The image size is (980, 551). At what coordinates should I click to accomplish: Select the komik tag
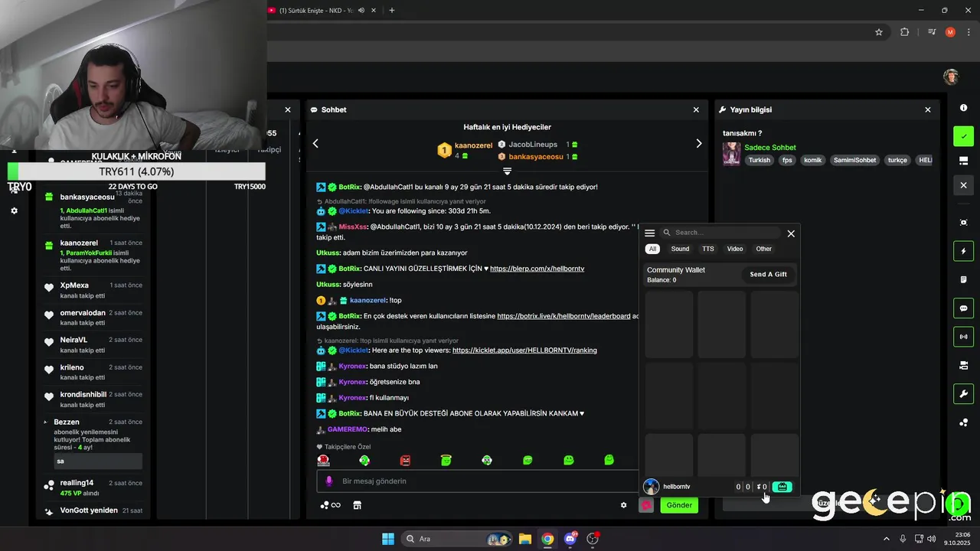click(813, 161)
